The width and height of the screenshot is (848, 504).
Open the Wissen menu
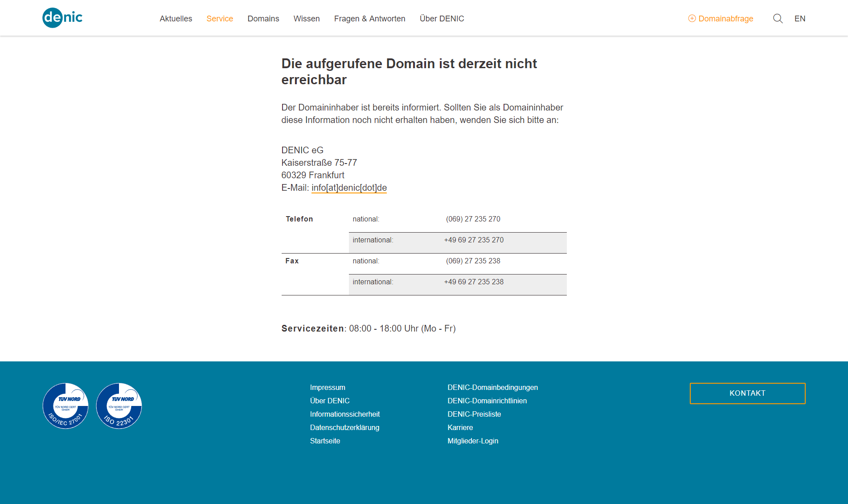pyautogui.click(x=307, y=18)
